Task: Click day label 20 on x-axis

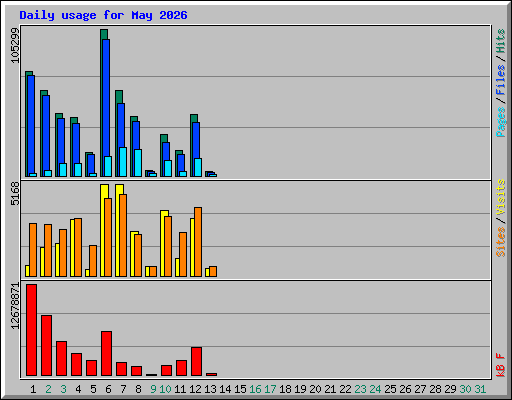Action: [315, 389]
